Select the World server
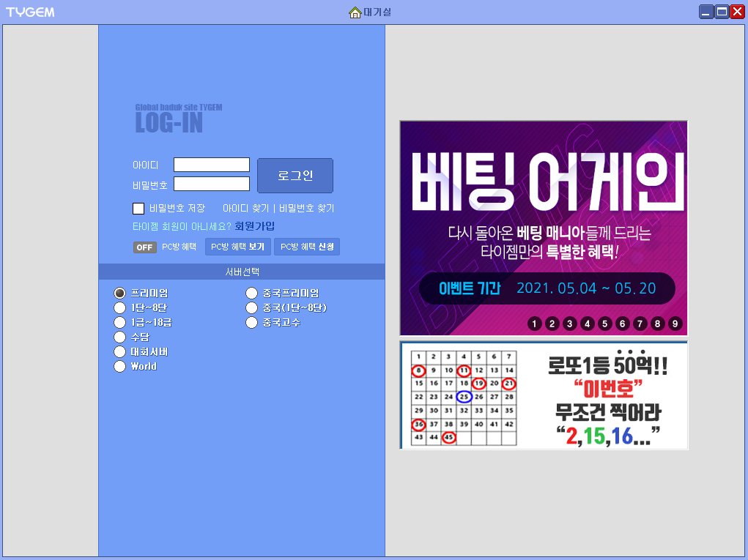 pyautogui.click(x=119, y=367)
